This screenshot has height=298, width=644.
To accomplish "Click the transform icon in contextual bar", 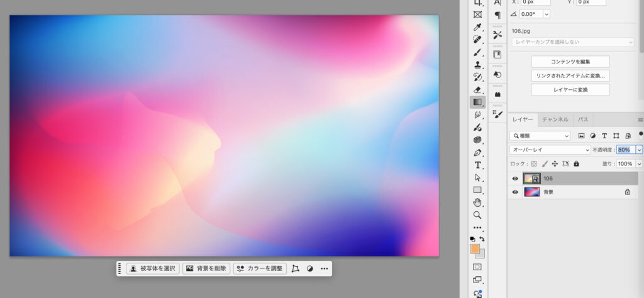I will click(296, 268).
